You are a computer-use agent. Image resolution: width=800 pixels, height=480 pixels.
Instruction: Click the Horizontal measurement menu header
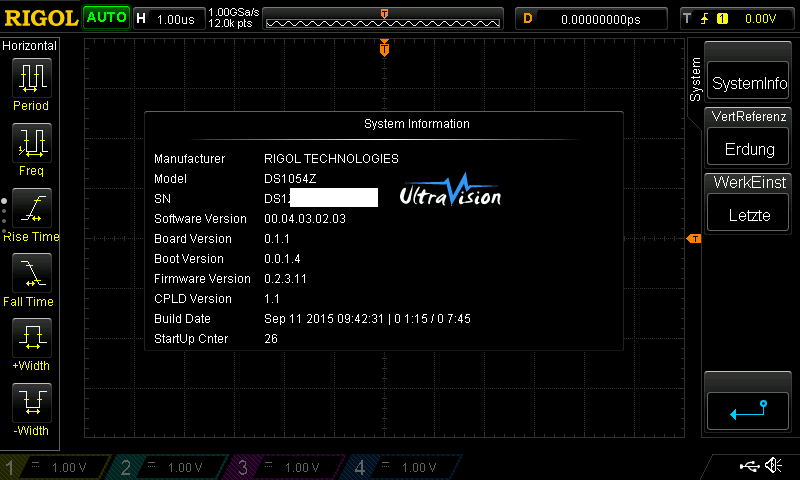tap(30, 45)
